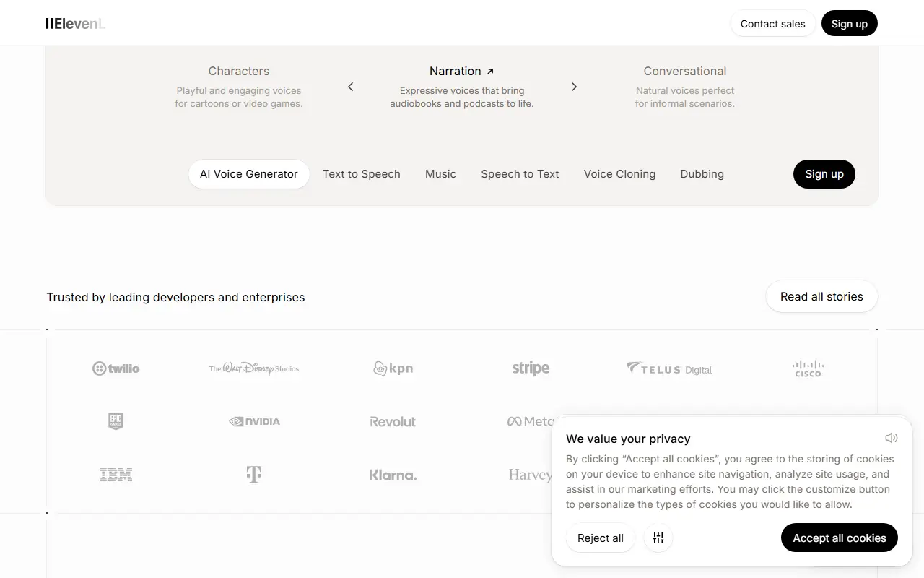This screenshot has height=578, width=924.
Task: Select the AI Voice Generator tab
Action: [x=249, y=174]
